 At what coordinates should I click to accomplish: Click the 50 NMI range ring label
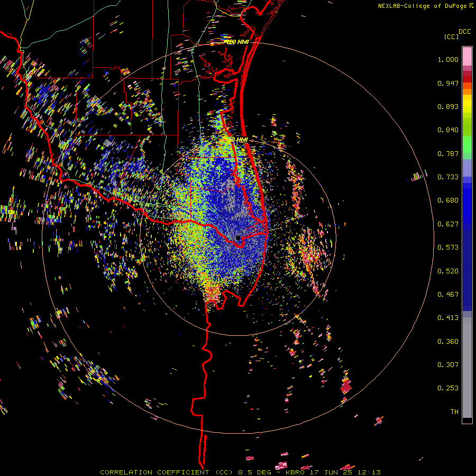click(x=237, y=140)
